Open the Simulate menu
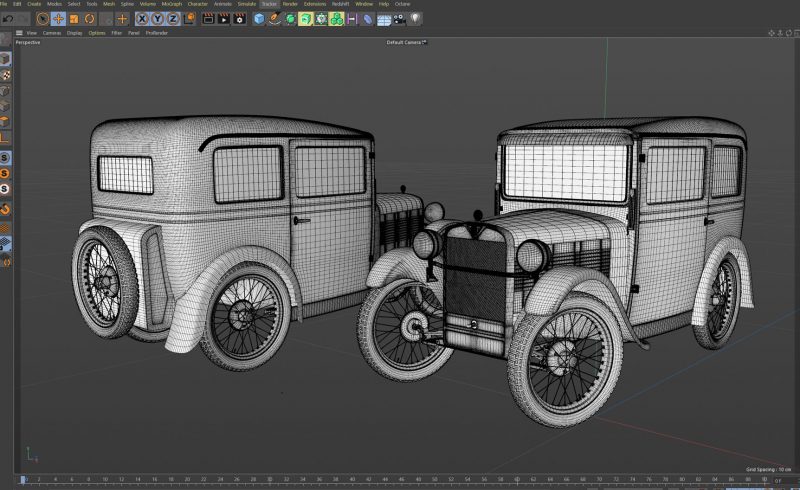This screenshot has width=800, height=490. coord(246,4)
